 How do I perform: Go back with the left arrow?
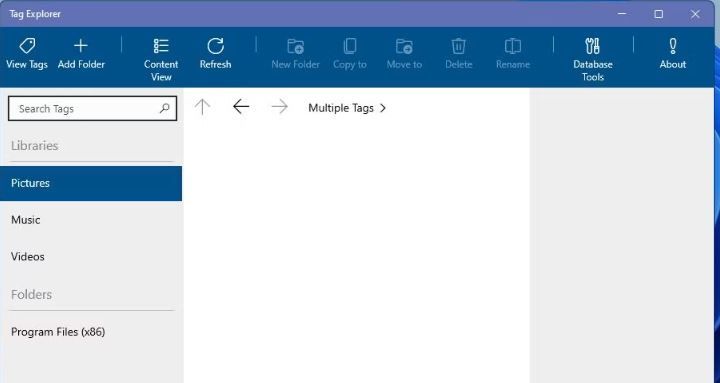(x=241, y=107)
